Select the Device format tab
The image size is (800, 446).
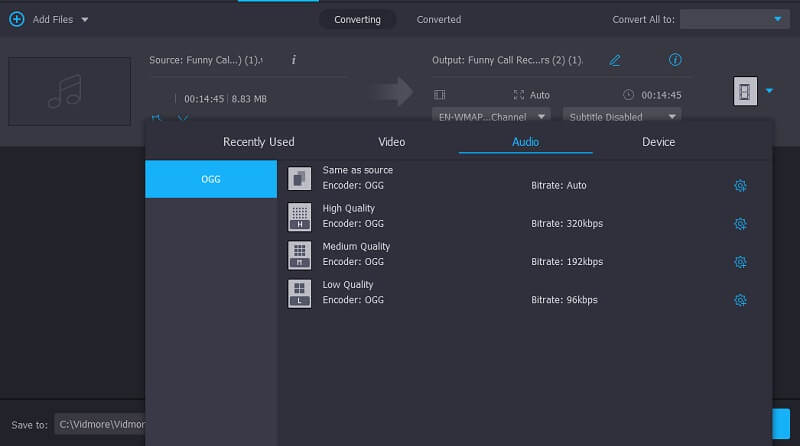(658, 142)
